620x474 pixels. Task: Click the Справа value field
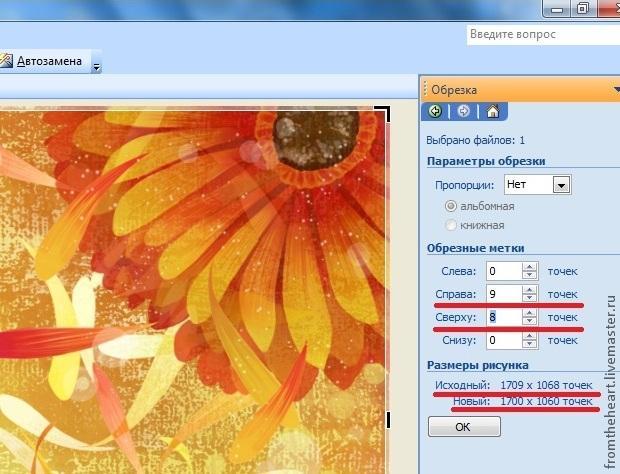tap(504, 294)
